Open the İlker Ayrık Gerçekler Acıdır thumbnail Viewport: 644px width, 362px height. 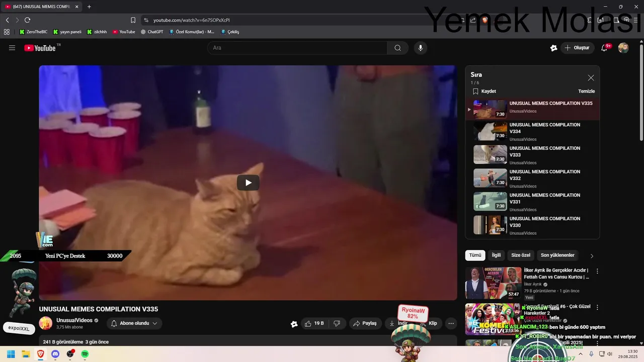click(x=493, y=283)
